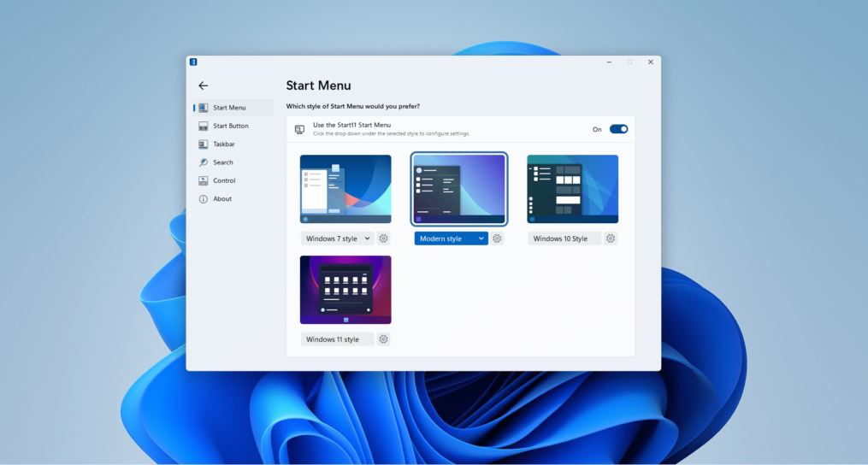Turn off the Start11 Start Menu toggle
Viewport: 868px width, 465px height.
click(x=618, y=129)
